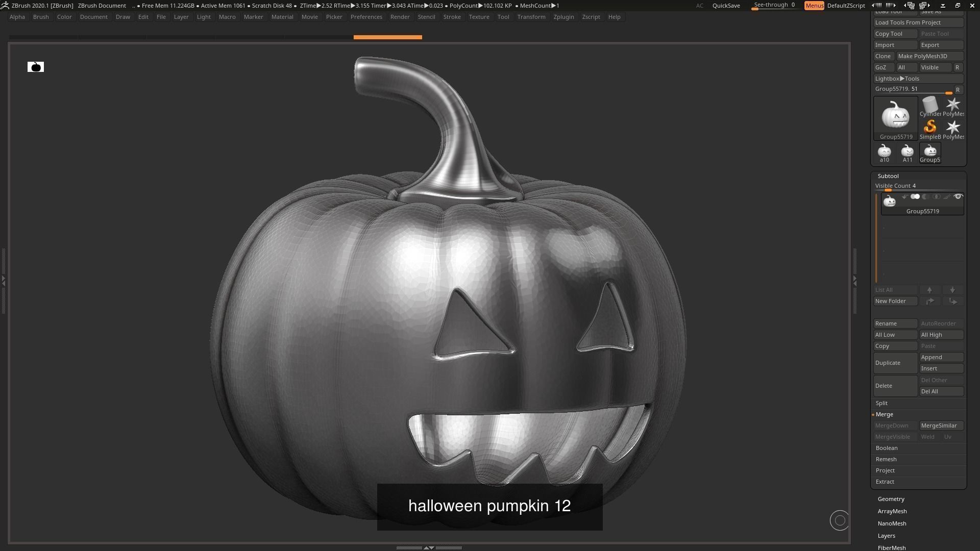Open the Preferences menu

click(x=366, y=17)
